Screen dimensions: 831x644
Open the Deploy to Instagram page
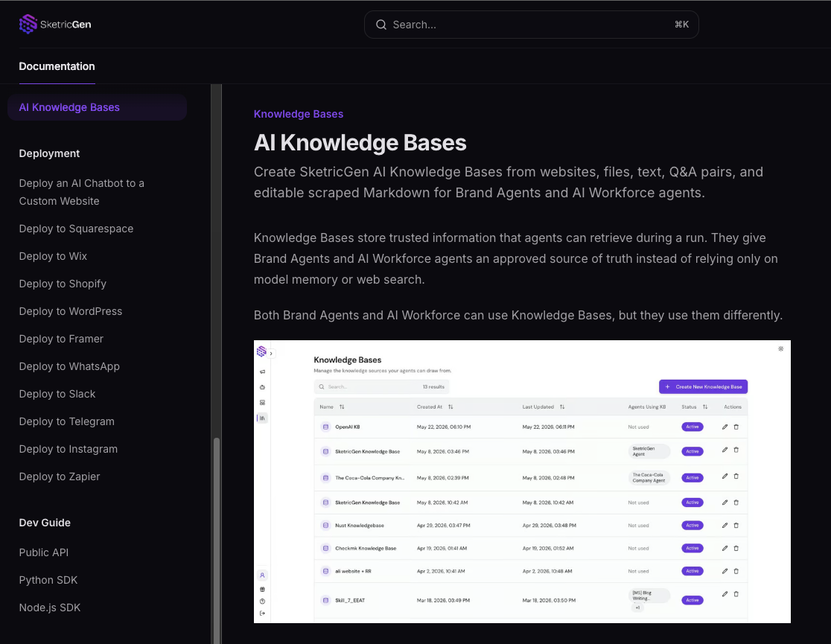tap(69, 449)
